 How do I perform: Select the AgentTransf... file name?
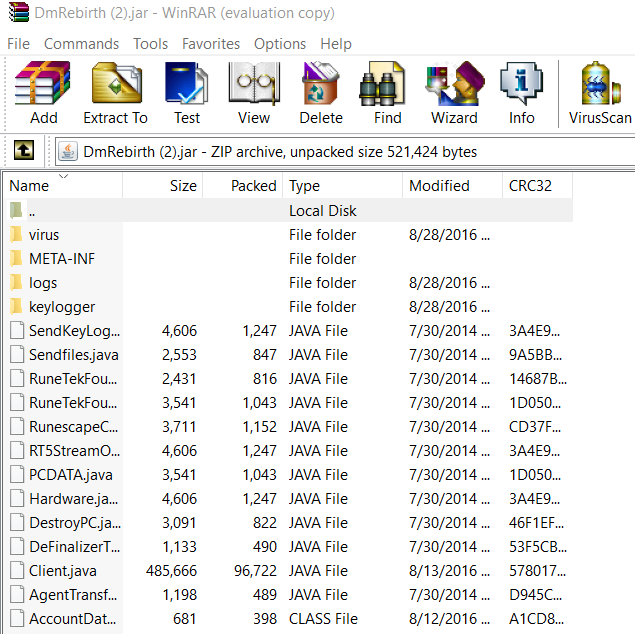pos(73,594)
